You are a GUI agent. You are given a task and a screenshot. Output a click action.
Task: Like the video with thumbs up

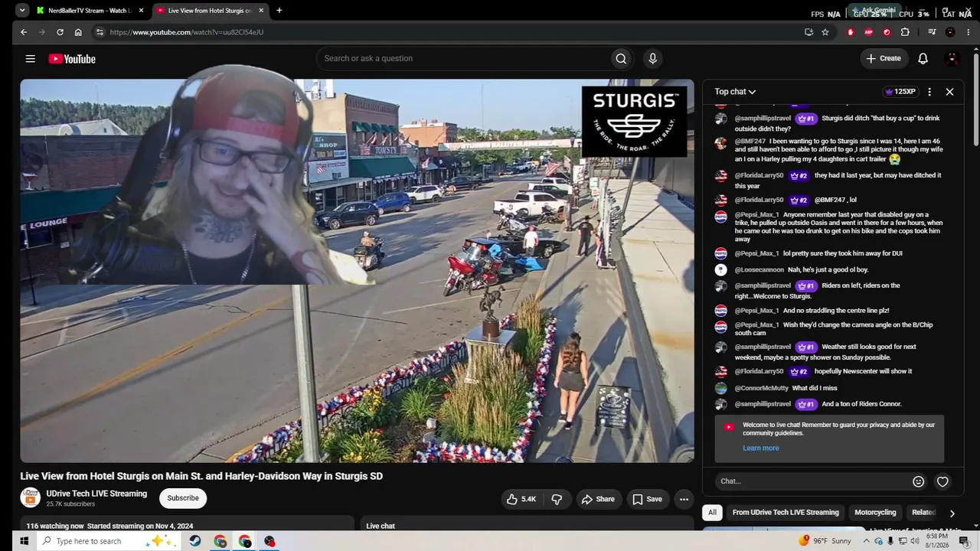(520, 499)
